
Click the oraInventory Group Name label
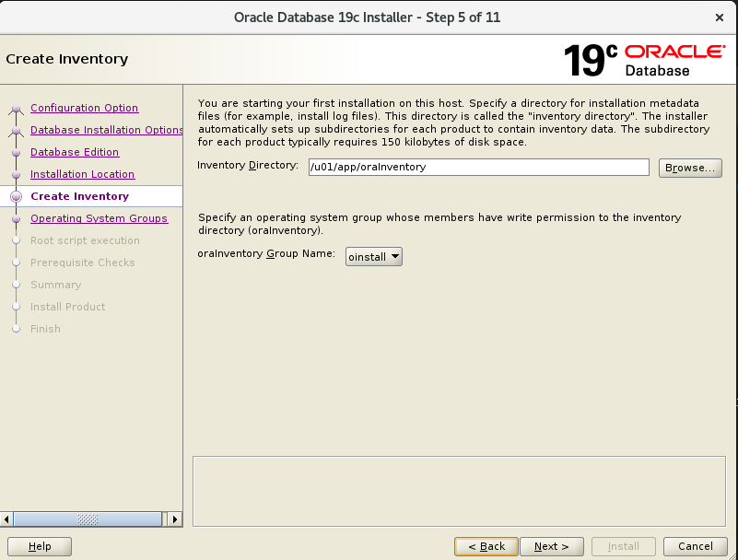(x=266, y=253)
